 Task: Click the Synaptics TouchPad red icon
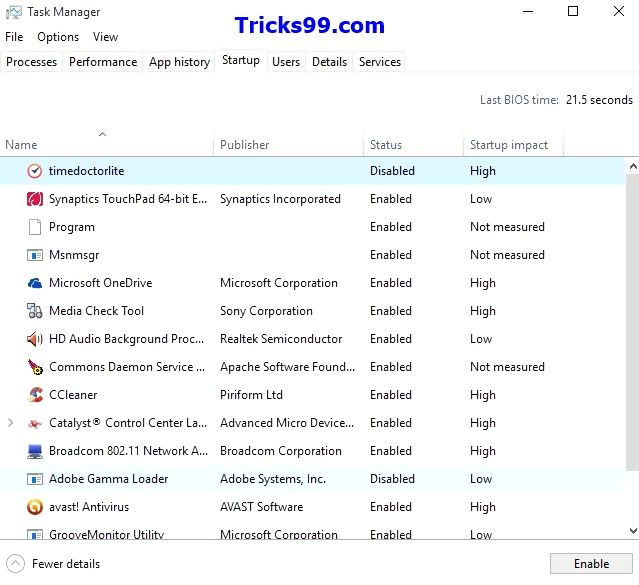click(x=35, y=199)
